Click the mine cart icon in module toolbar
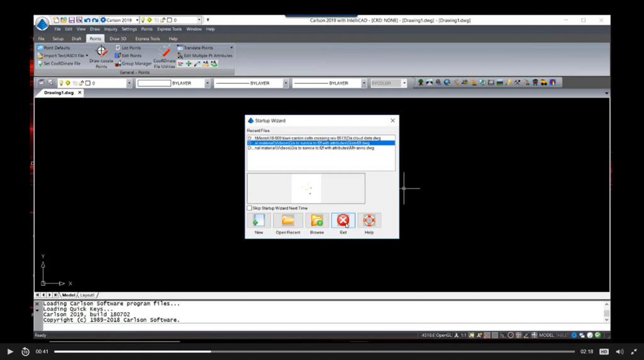This screenshot has width=644, height=360. [535, 82]
